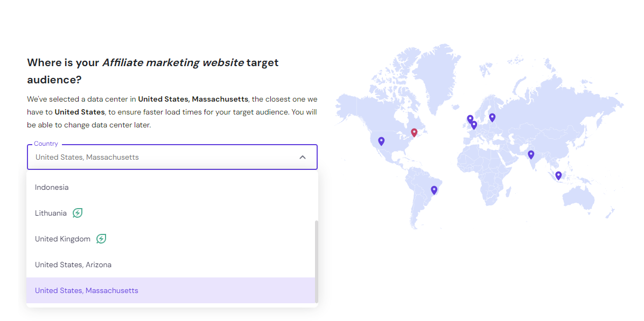Click the United Kingdom map pin
Screen dimensions: 644x321
470,118
